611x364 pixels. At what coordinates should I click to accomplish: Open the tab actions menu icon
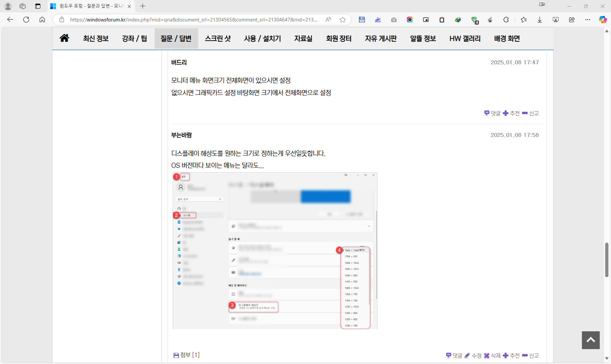tap(38, 6)
